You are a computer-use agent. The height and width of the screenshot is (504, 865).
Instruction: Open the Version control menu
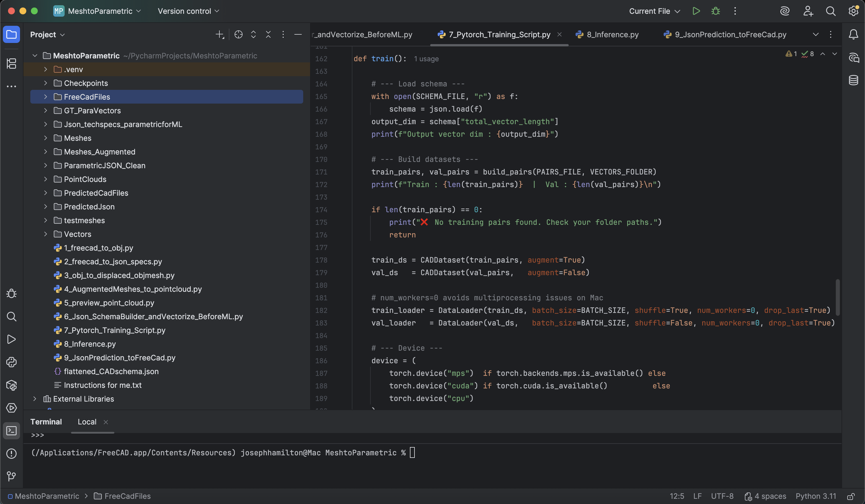189,11
